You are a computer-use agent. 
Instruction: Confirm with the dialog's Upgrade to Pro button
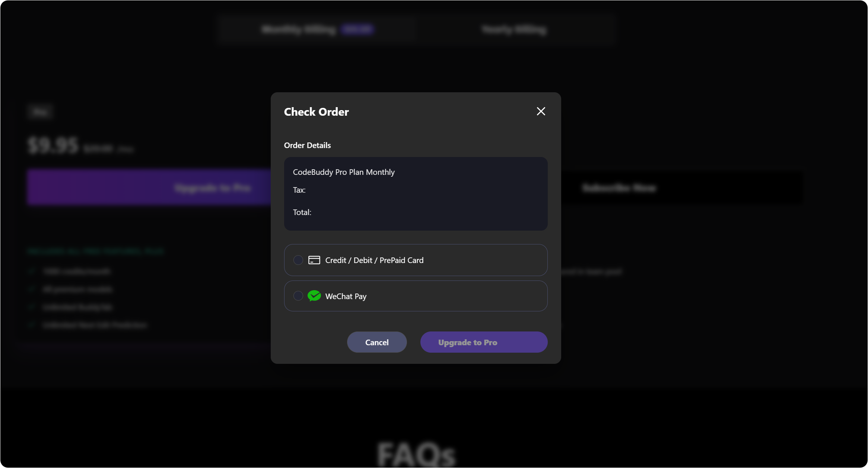[x=484, y=342]
